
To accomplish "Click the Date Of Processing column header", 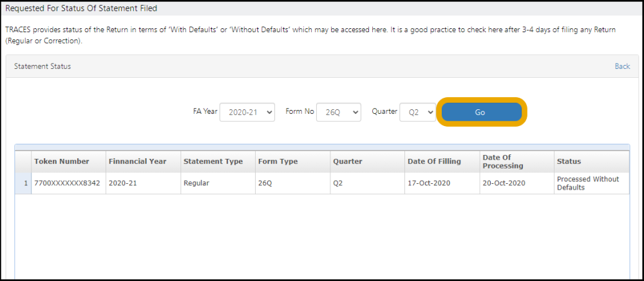I will [x=517, y=161].
